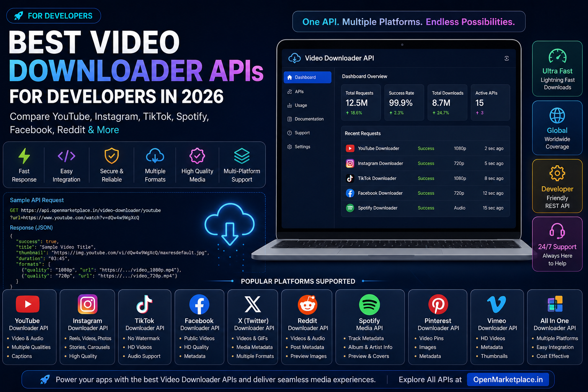Open the APIs sidebar item

307,92
